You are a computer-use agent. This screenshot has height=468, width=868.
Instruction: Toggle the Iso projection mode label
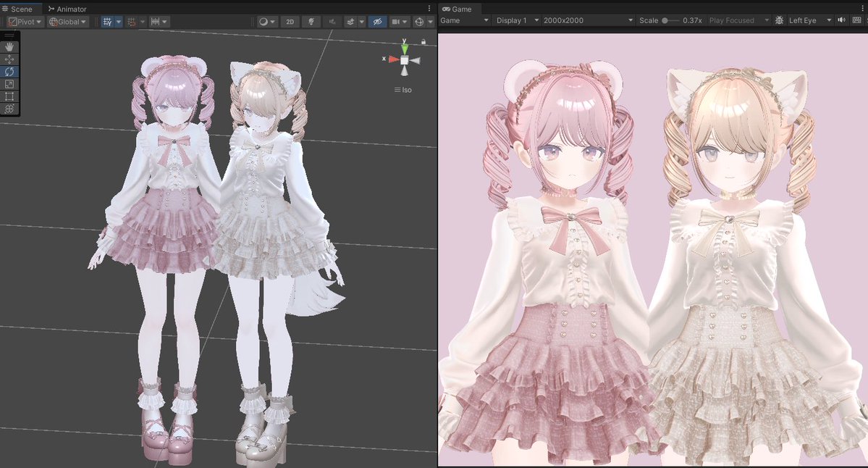point(403,90)
